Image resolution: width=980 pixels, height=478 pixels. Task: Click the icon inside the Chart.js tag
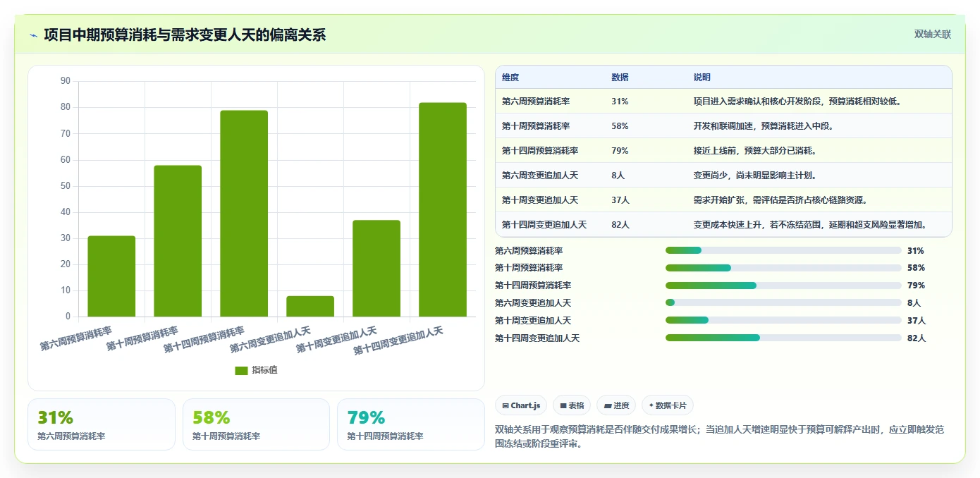(506, 405)
